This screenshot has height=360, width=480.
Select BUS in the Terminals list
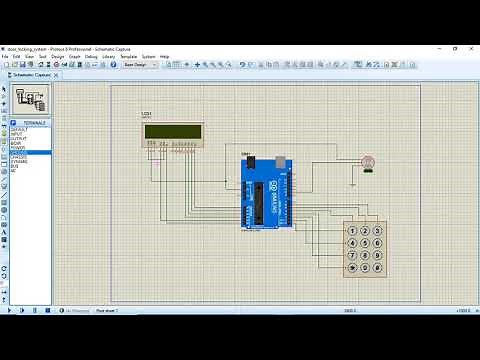(x=14, y=166)
